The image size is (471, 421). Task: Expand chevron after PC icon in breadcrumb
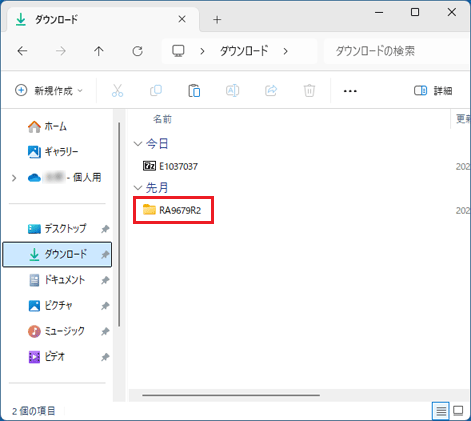click(202, 51)
